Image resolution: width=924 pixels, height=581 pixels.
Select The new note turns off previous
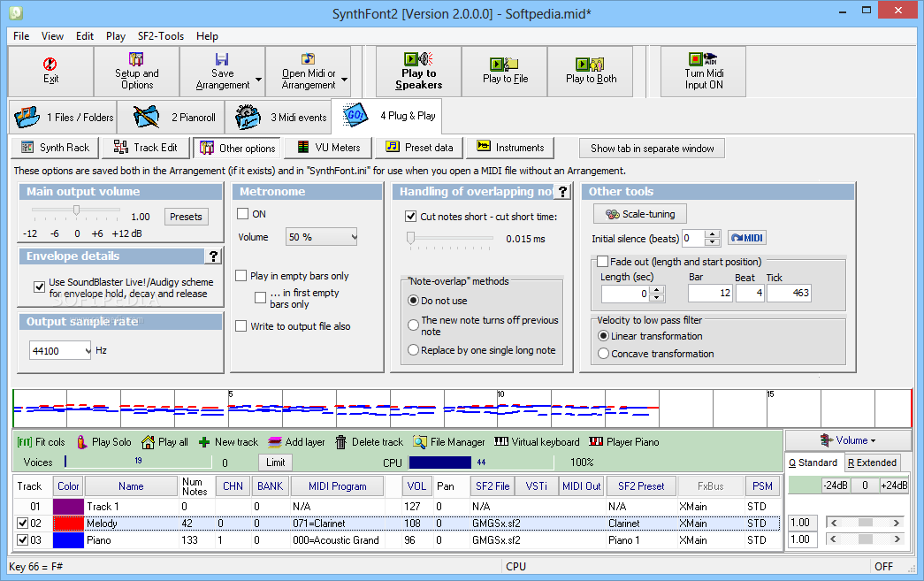point(414,325)
